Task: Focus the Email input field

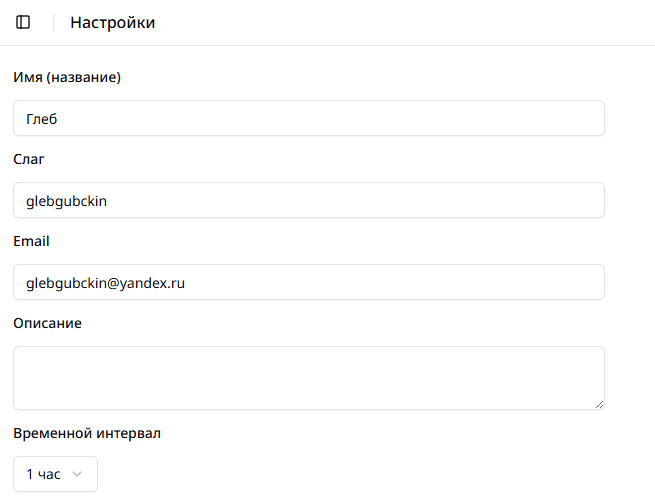Action: (308, 282)
